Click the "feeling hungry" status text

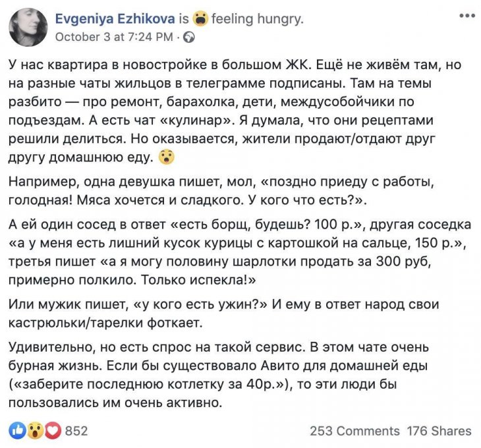[x=258, y=19]
